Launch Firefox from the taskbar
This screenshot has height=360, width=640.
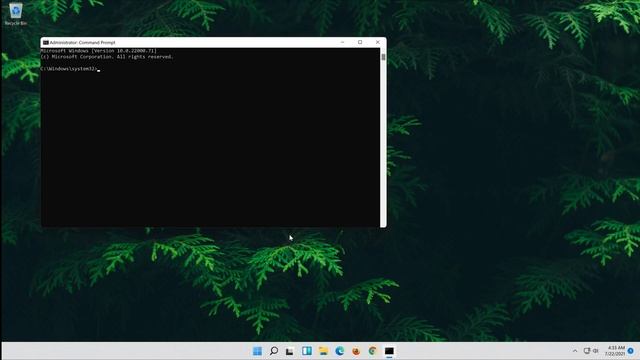pyautogui.click(x=356, y=351)
